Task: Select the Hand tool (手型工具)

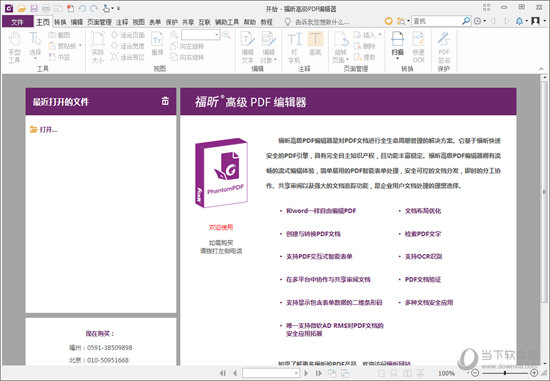Action: pyautogui.click(x=14, y=47)
